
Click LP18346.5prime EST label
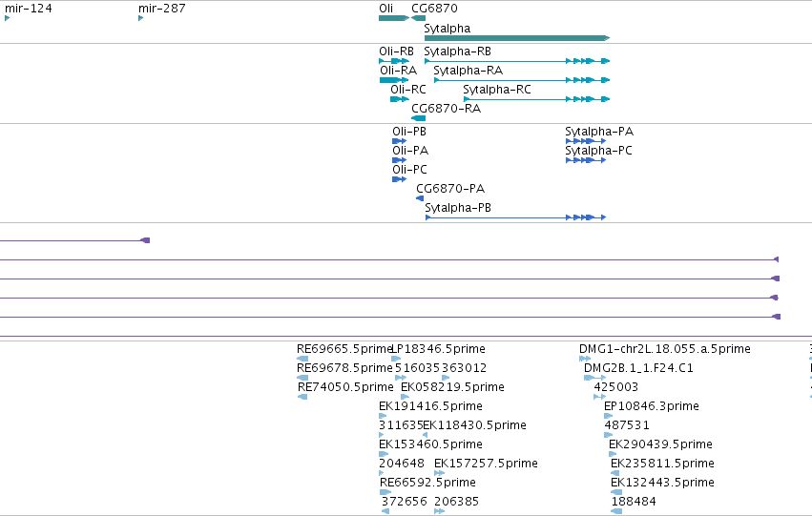coord(439,349)
